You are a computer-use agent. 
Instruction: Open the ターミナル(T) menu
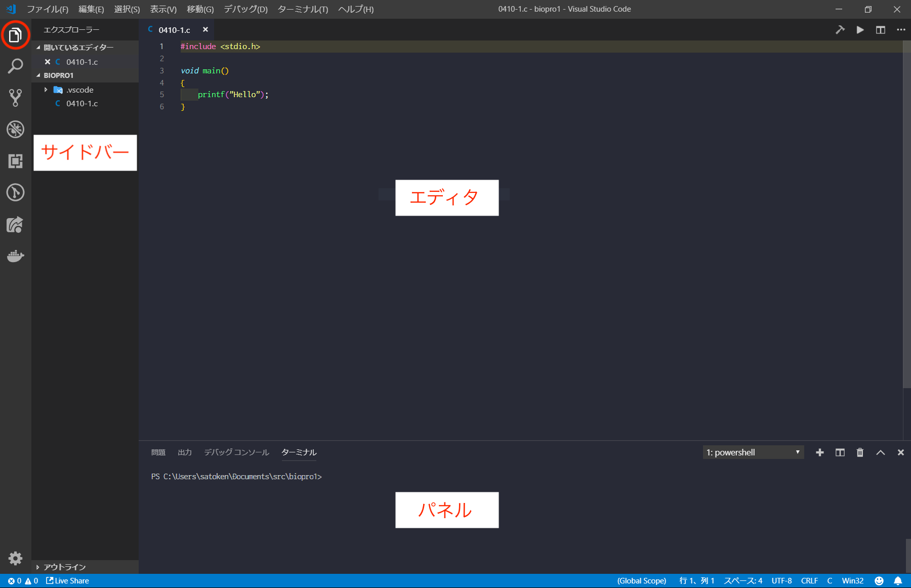303,9
